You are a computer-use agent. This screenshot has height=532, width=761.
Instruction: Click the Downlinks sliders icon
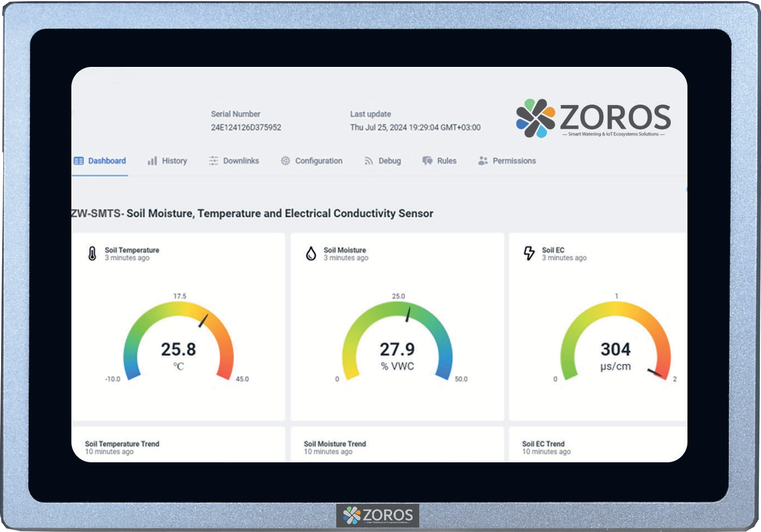tap(213, 160)
